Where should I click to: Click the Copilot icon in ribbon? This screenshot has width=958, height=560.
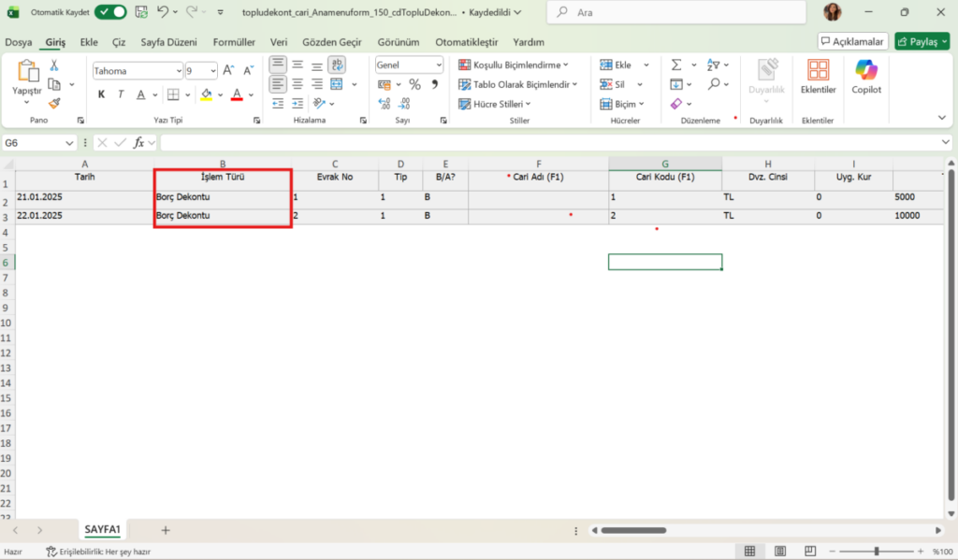[x=865, y=77]
